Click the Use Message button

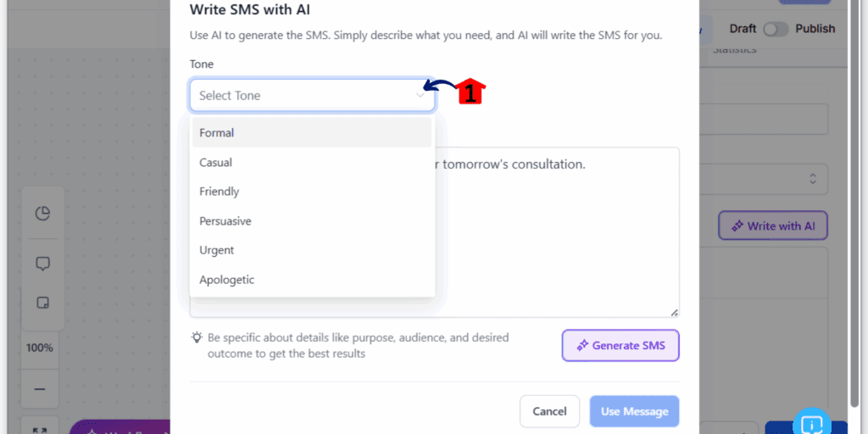[634, 411]
